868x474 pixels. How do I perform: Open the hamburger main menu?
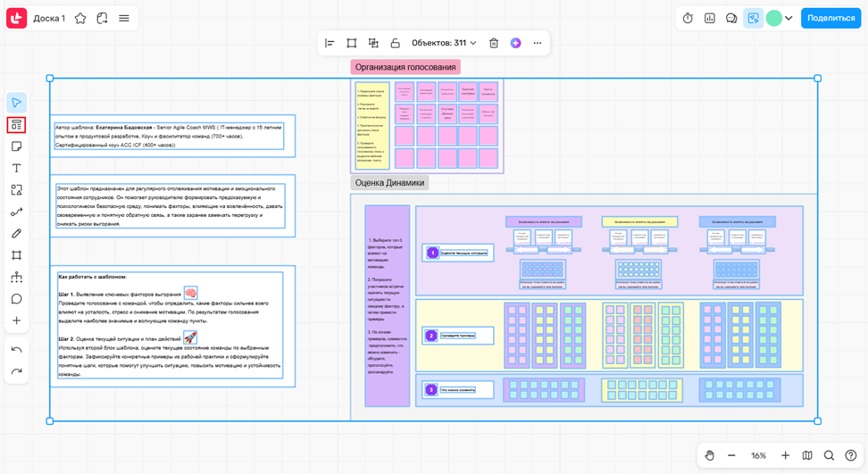[124, 18]
